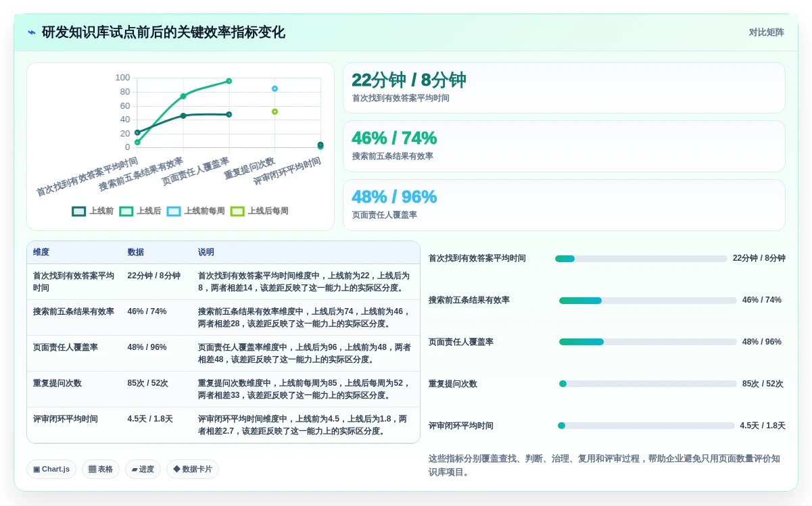812x506 pixels.
Task: Click the 搜索前五条结果有效率 progress bar
Action: point(648,301)
